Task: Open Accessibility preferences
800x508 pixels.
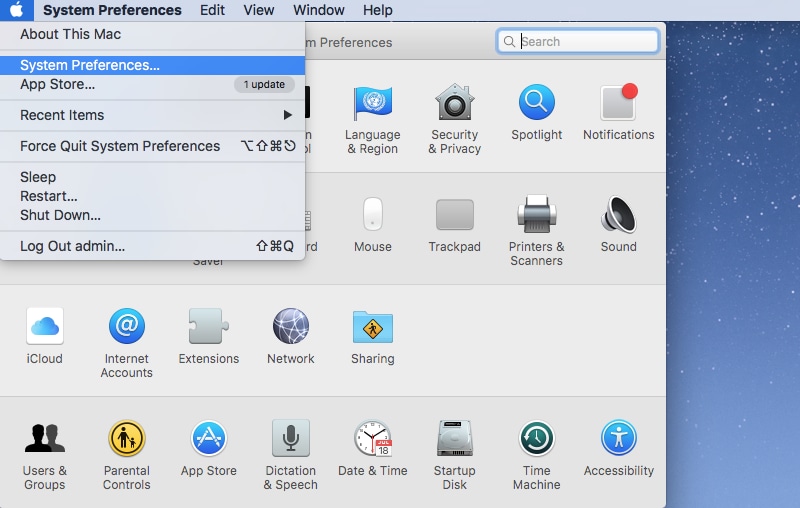Action: [618, 449]
